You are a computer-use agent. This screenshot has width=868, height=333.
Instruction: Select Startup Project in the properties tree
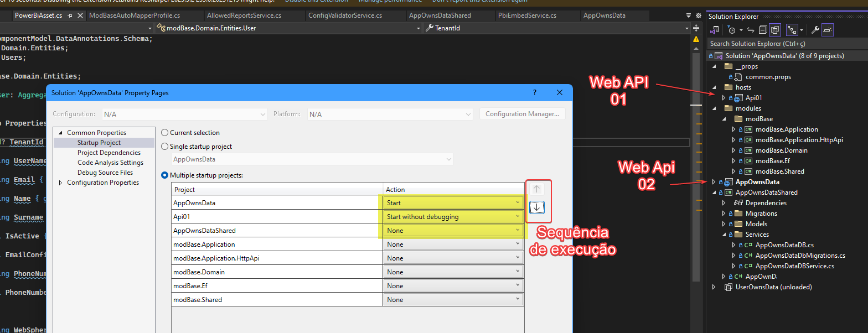click(99, 143)
